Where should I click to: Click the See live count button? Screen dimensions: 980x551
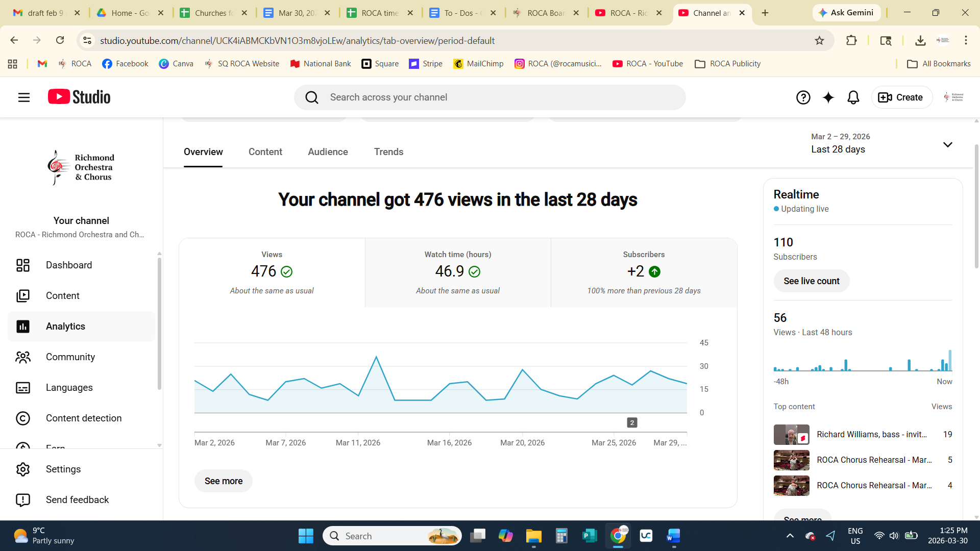(x=811, y=281)
